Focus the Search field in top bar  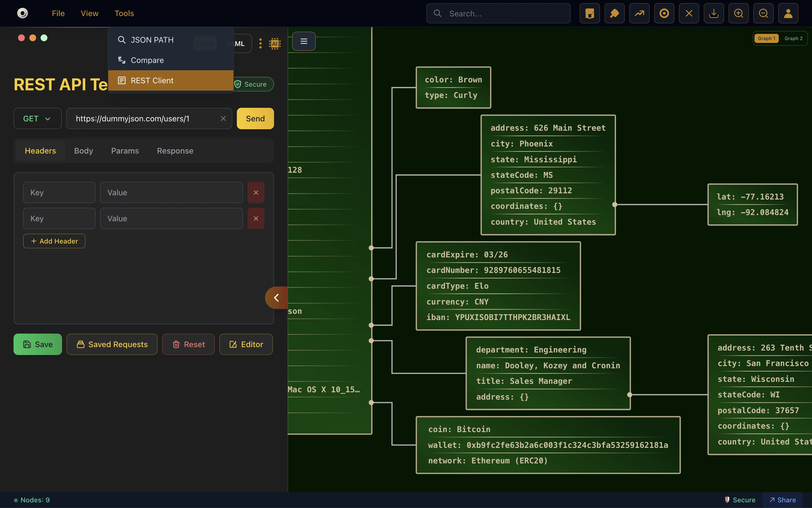pos(498,14)
